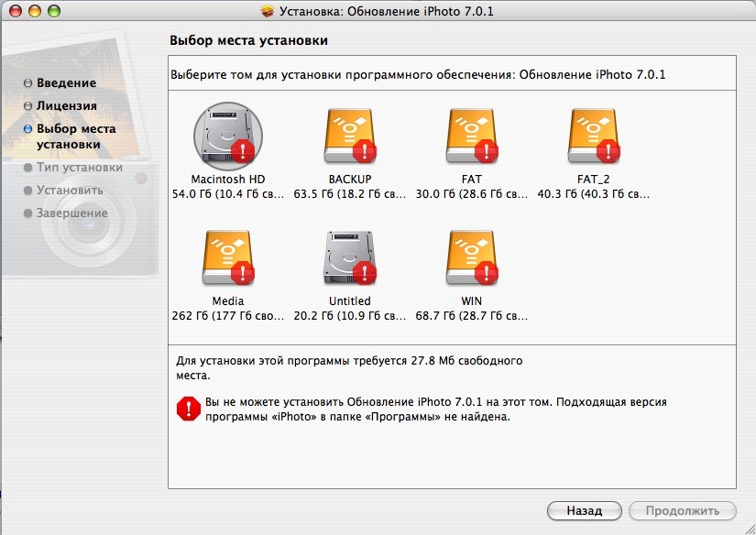
Task: Open the Лицензия step in sidebar
Action: tap(60, 105)
